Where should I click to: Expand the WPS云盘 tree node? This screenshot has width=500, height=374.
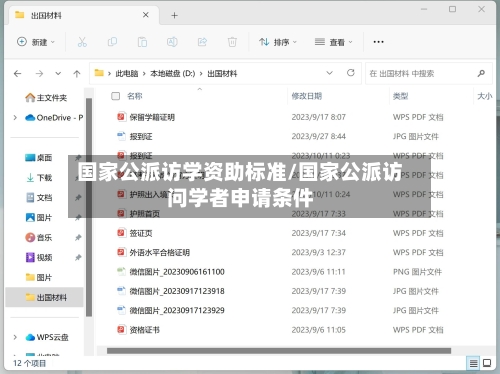pyautogui.click(x=15, y=337)
